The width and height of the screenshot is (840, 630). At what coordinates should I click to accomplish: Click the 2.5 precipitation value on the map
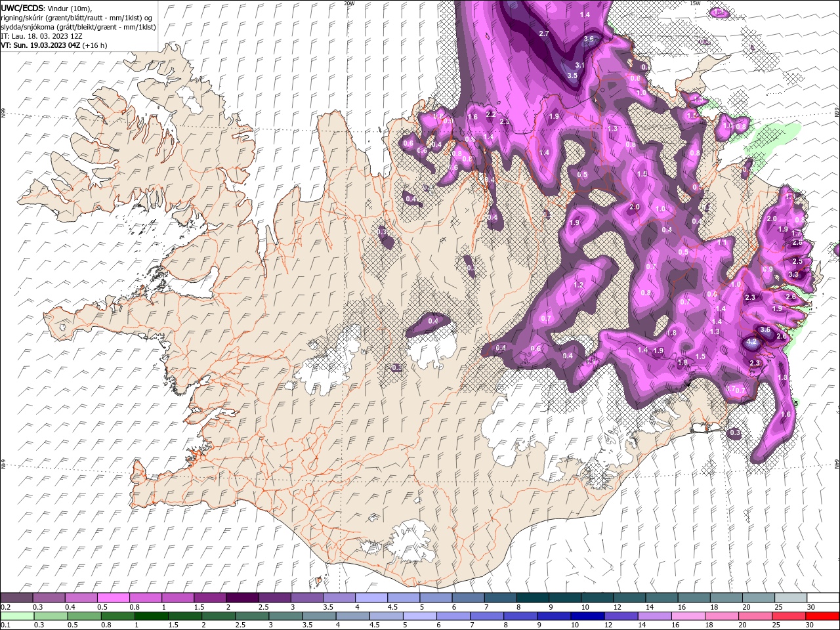[797, 261]
